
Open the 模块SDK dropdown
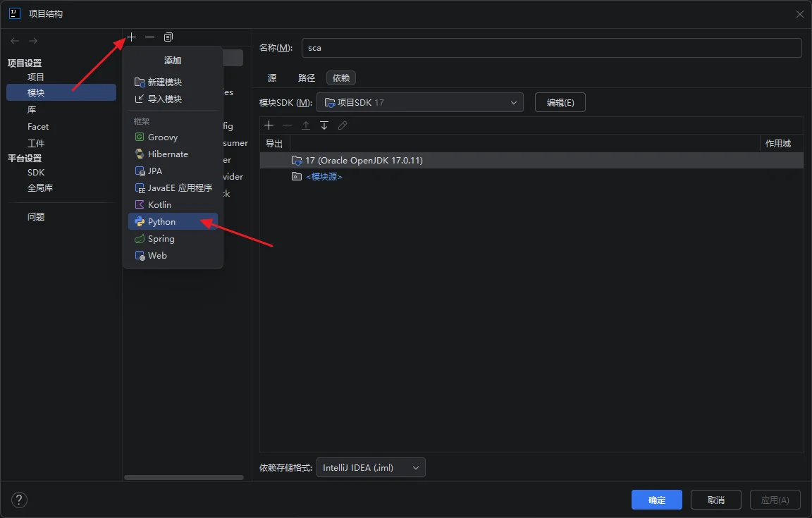(x=419, y=102)
